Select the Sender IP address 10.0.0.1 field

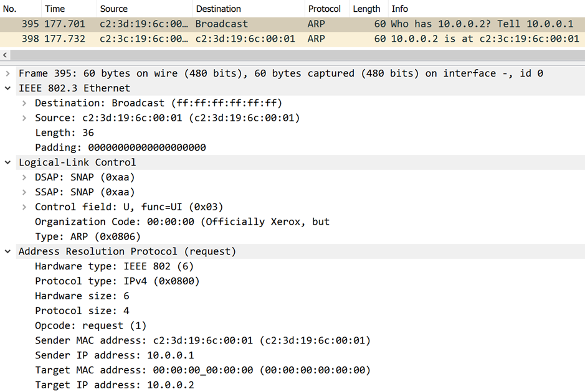(114, 356)
